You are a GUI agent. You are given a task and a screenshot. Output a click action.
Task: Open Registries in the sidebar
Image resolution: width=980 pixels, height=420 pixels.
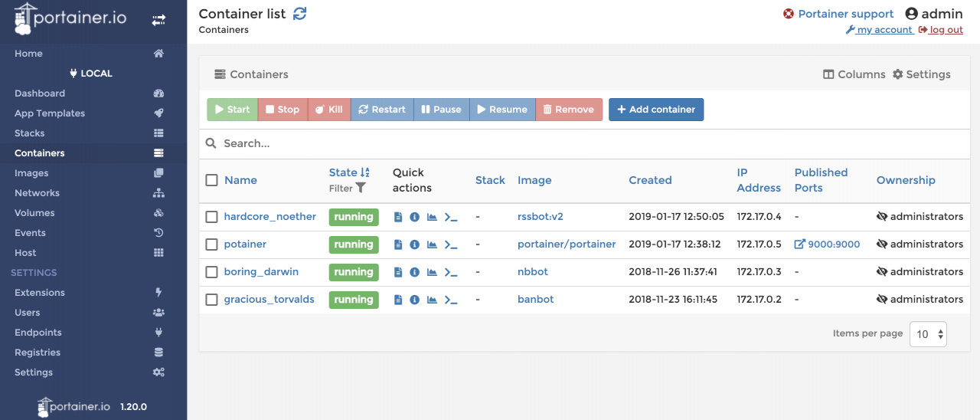point(93,353)
